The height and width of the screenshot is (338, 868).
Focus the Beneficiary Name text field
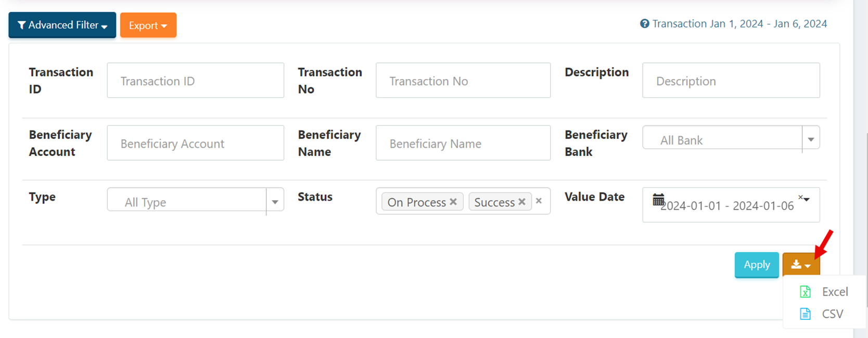pos(463,143)
